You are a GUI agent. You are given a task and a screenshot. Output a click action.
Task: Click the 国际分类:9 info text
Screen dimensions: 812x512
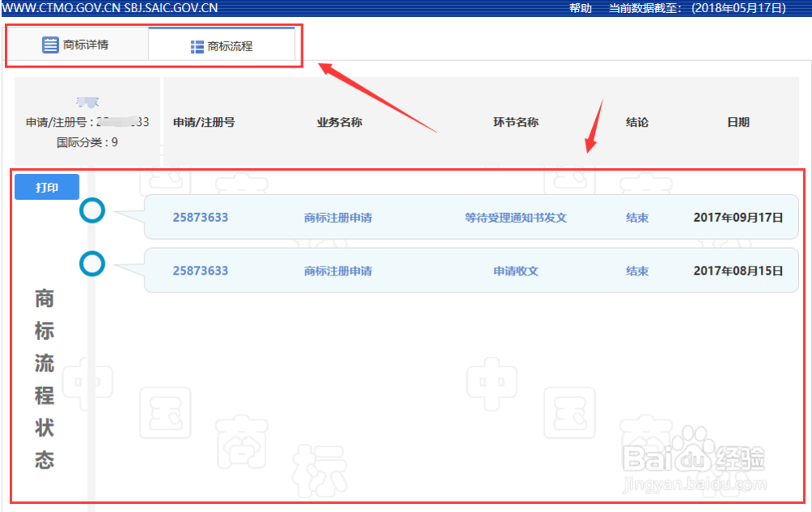coord(86,140)
